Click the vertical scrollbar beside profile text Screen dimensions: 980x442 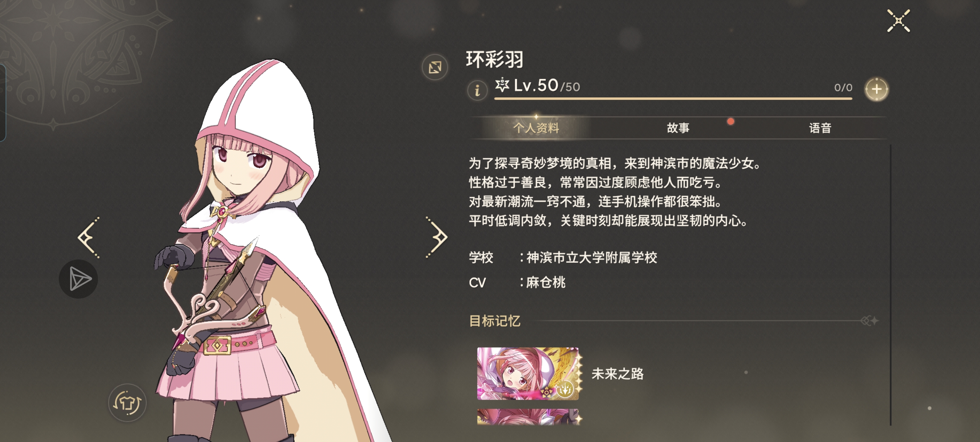(x=890, y=285)
